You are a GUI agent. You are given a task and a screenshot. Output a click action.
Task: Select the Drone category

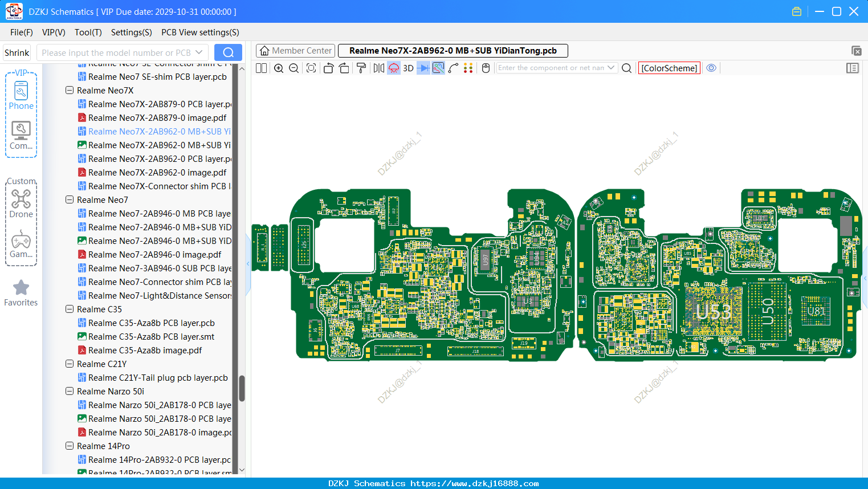point(21,204)
